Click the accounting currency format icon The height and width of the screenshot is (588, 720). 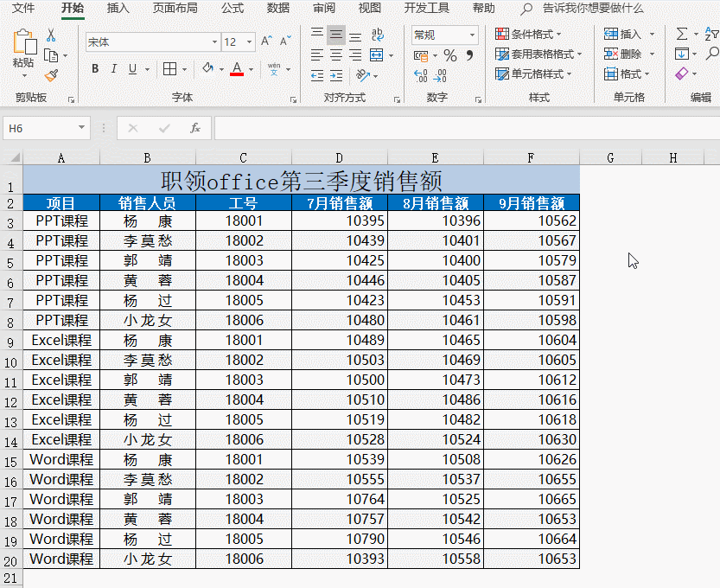coord(421,55)
